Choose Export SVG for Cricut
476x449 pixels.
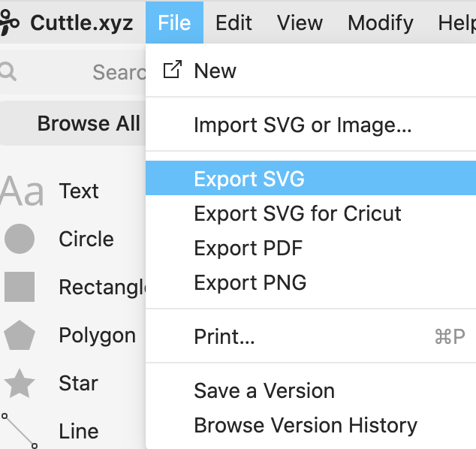297,213
